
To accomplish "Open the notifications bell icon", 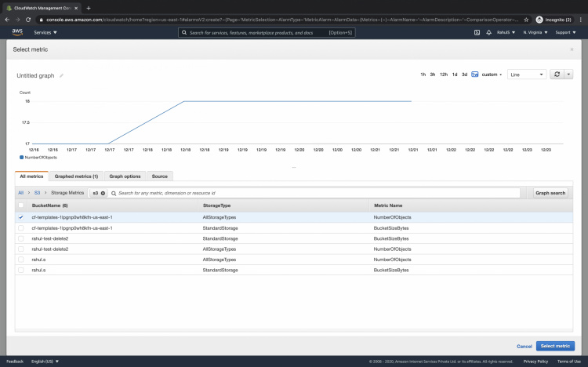I will [490, 33].
